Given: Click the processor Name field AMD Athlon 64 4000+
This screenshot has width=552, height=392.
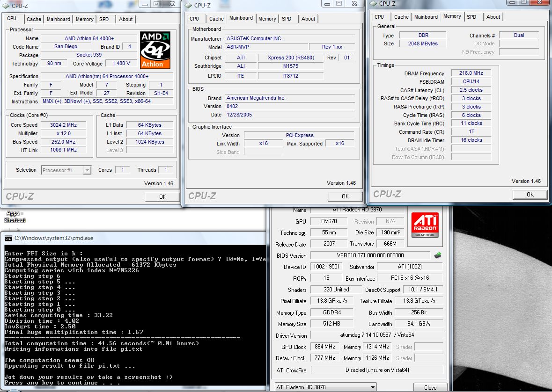Looking at the screenshot, I should click(x=89, y=38).
